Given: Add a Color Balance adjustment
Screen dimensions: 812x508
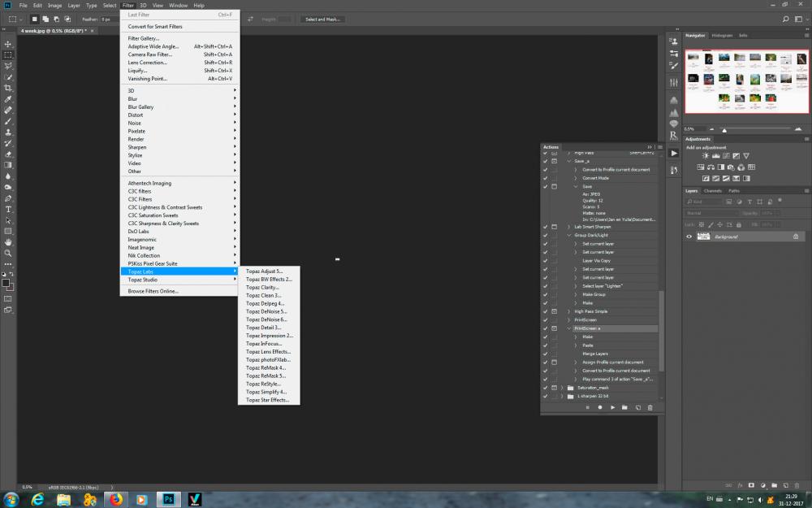Looking at the screenshot, I should 711,167.
